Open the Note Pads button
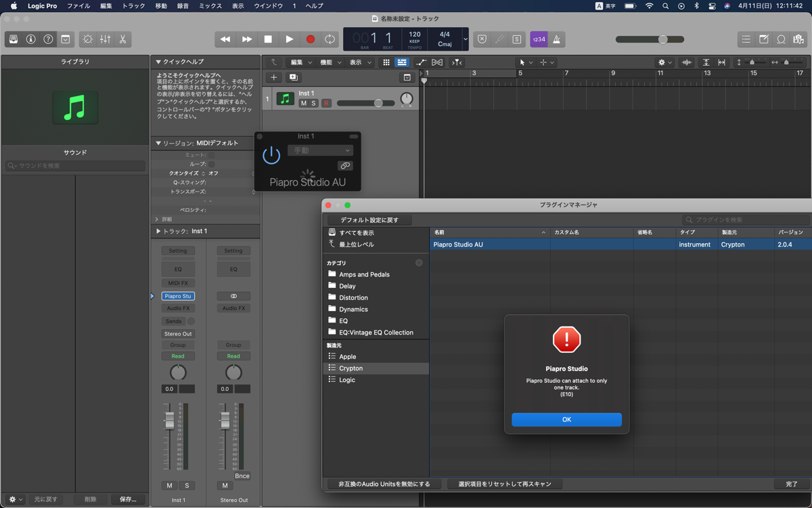The width and height of the screenshot is (812, 508). [763, 39]
